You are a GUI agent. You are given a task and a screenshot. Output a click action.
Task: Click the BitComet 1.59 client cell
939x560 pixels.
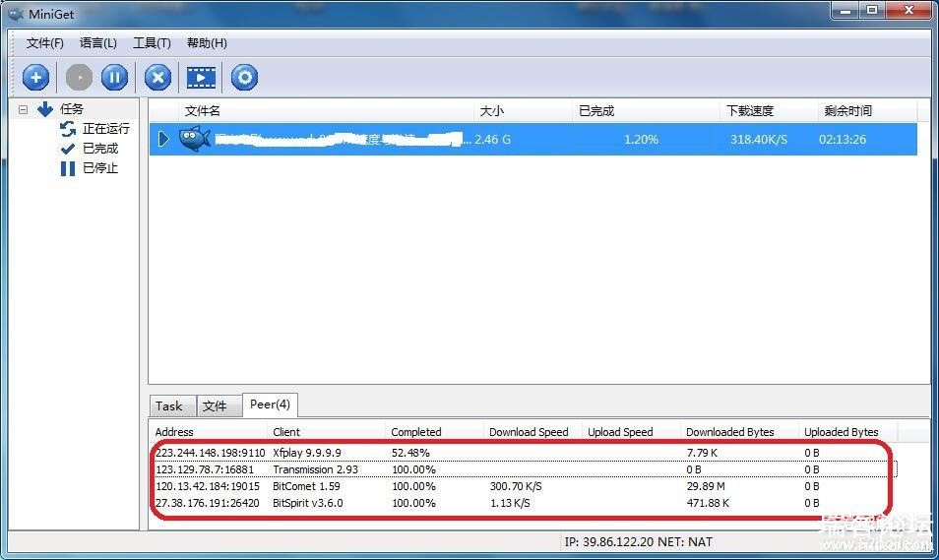307,486
